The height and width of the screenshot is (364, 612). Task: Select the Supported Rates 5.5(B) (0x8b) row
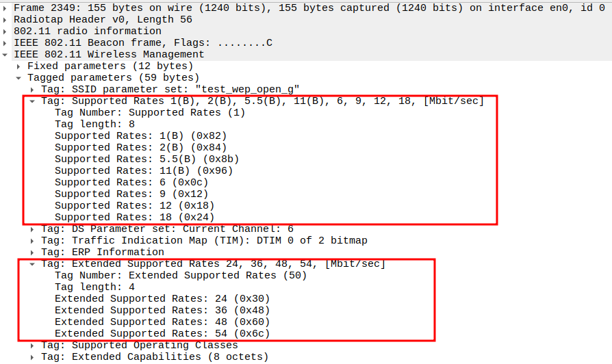tap(146, 159)
